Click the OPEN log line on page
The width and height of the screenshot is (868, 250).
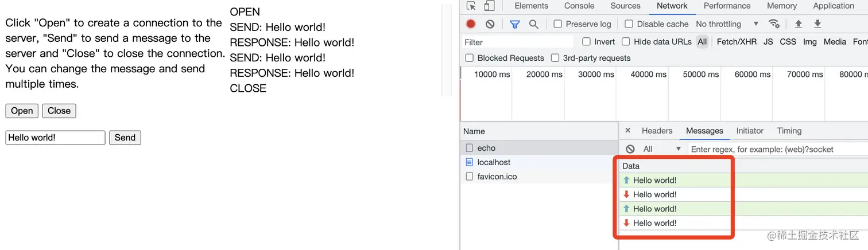(x=245, y=11)
